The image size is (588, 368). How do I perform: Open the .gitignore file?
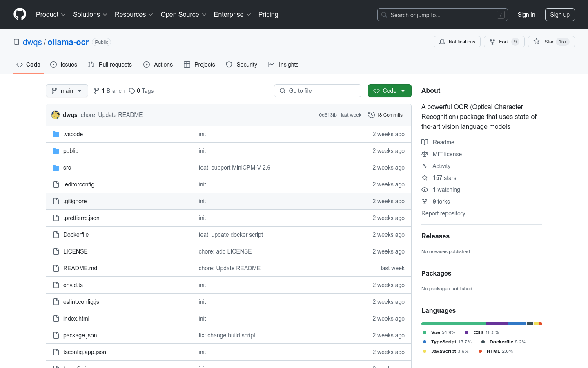[x=75, y=201]
